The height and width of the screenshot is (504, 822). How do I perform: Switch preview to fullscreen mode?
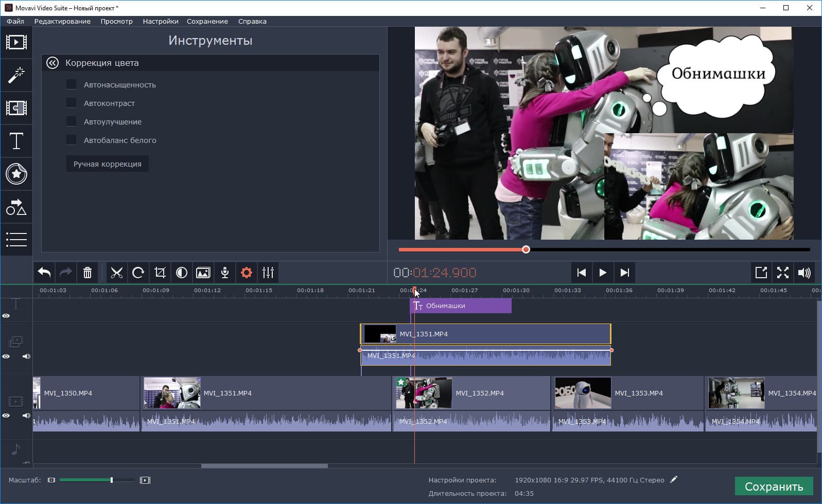783,273
